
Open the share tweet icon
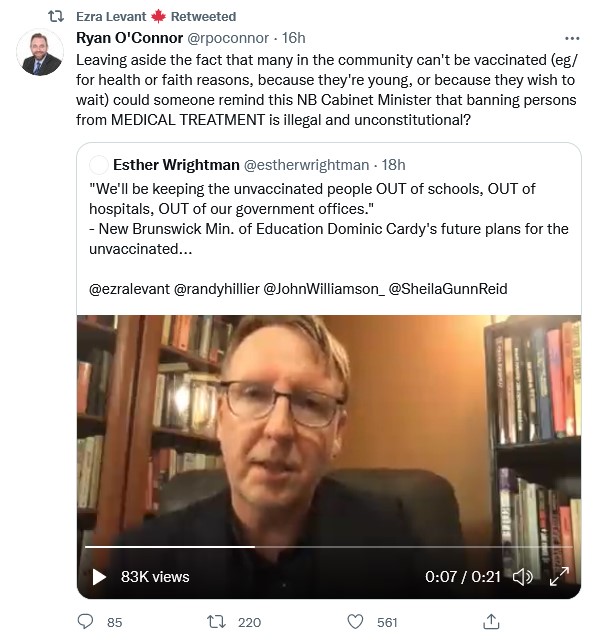491,621
